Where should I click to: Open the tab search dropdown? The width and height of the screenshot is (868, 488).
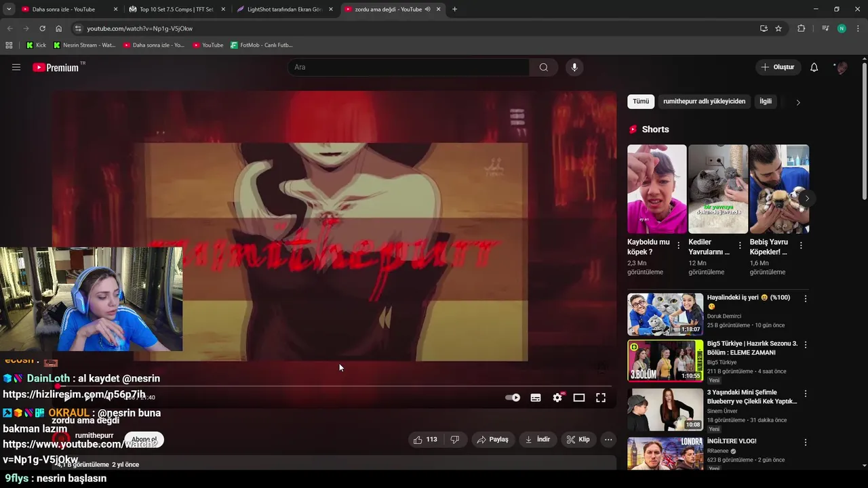[9, 9]
